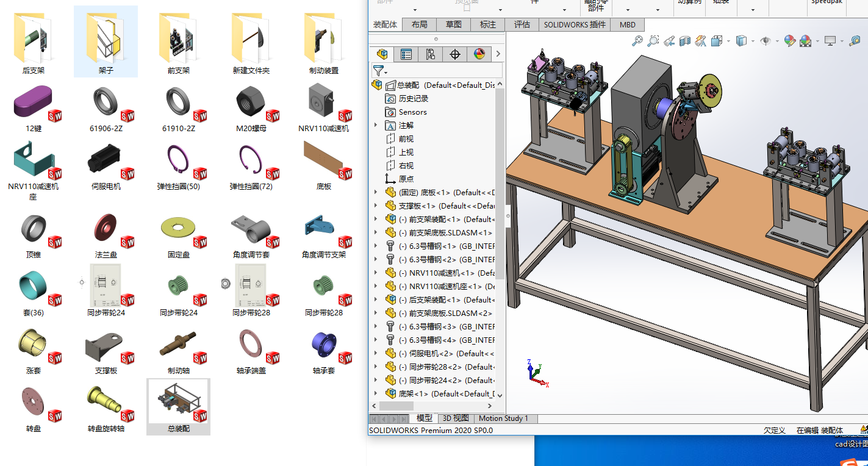Switch to the 草图 ribbon tab

coord(453,25)
